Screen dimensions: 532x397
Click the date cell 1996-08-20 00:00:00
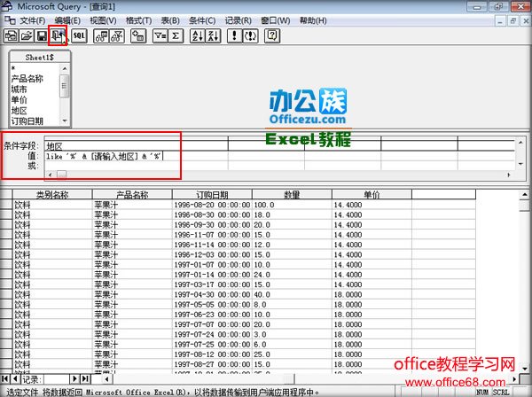pyautogui.click(x=212, y=205)
